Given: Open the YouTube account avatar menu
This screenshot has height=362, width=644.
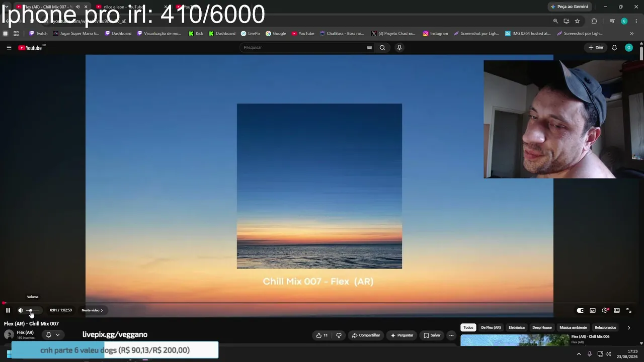Looking at the screenshot, I should [629, 48].
